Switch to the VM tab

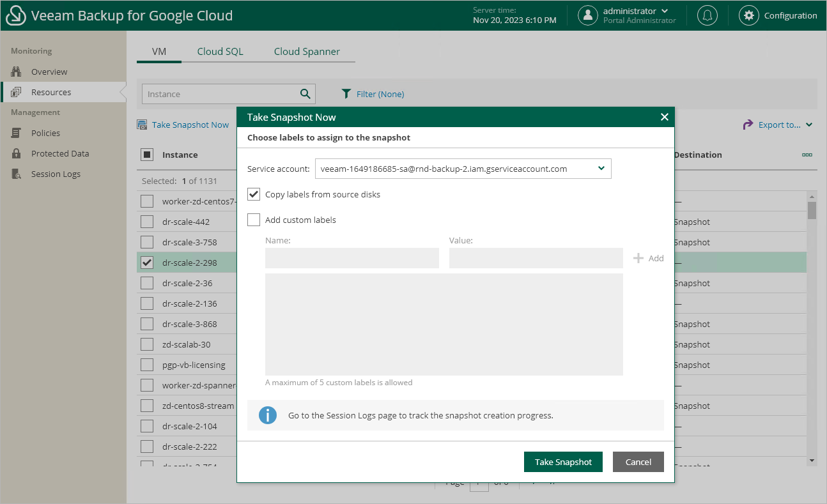click(159, 52)
